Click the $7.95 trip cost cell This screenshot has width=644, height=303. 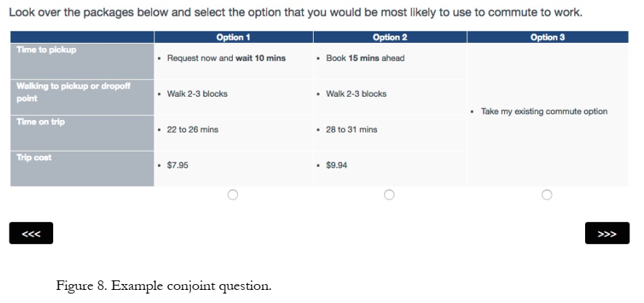point(178,165)
